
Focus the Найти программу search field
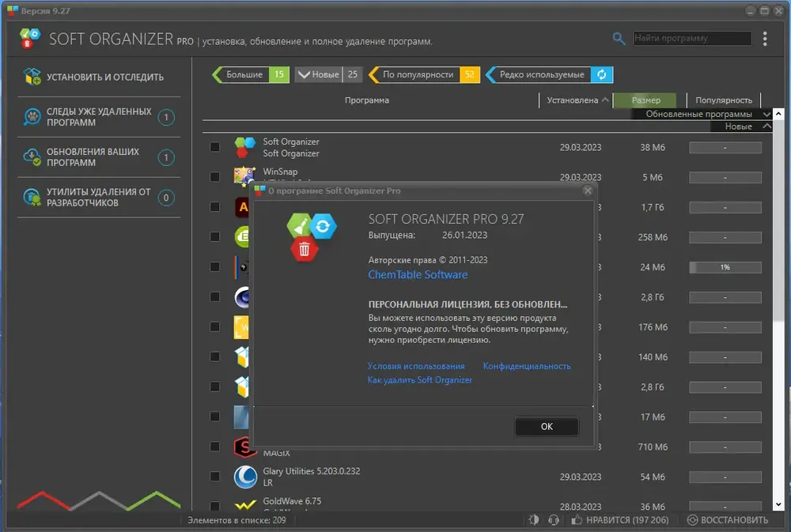click(692, 38)
